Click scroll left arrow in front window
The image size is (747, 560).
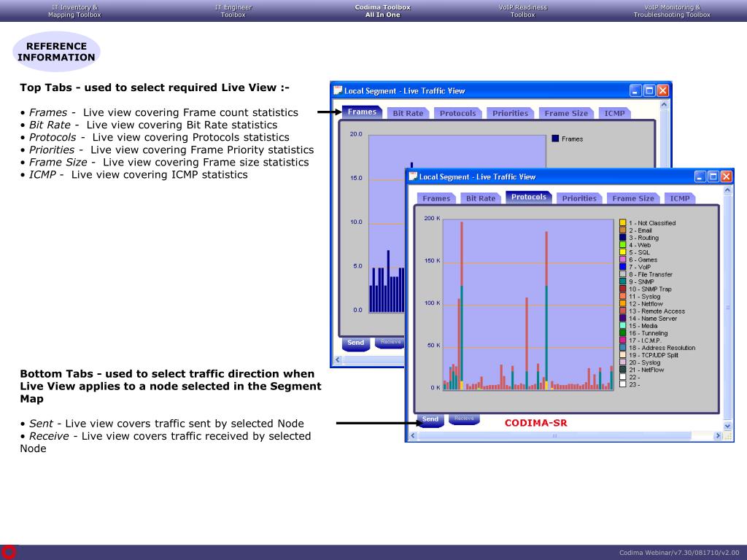413,436
